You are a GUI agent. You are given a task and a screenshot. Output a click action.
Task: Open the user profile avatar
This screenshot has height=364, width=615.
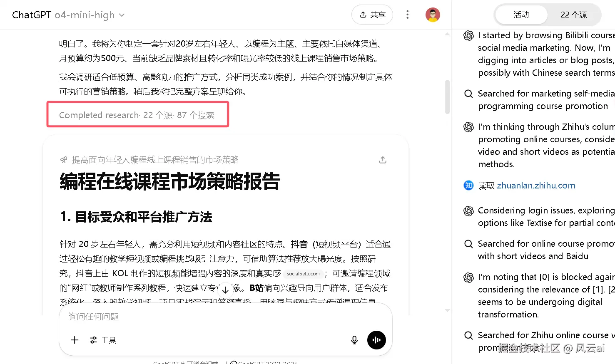(x=433, y=15)
